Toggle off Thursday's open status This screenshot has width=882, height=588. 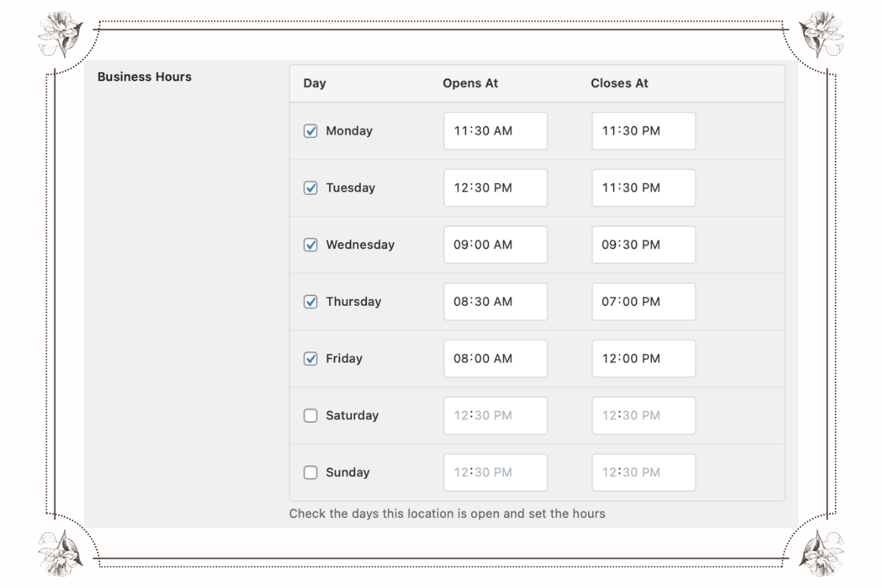pos(310,301)
